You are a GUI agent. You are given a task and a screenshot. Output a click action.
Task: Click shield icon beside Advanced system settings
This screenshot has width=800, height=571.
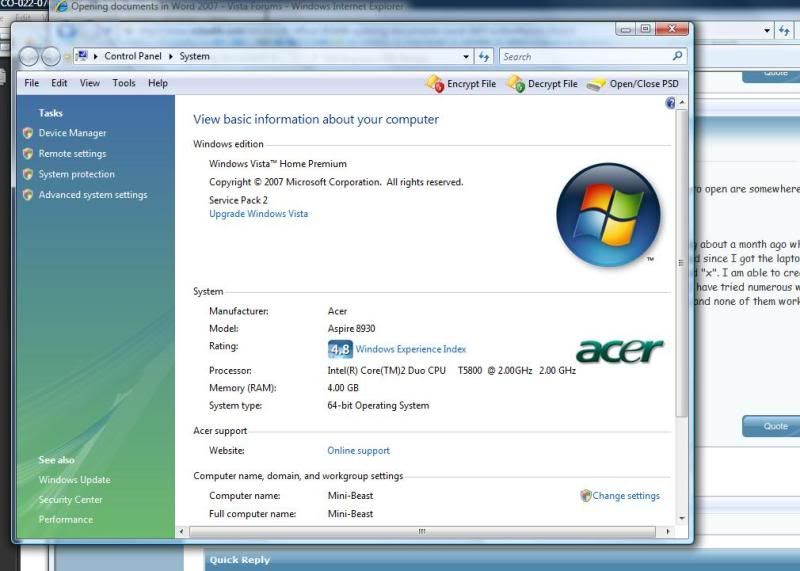pos(28,195)
